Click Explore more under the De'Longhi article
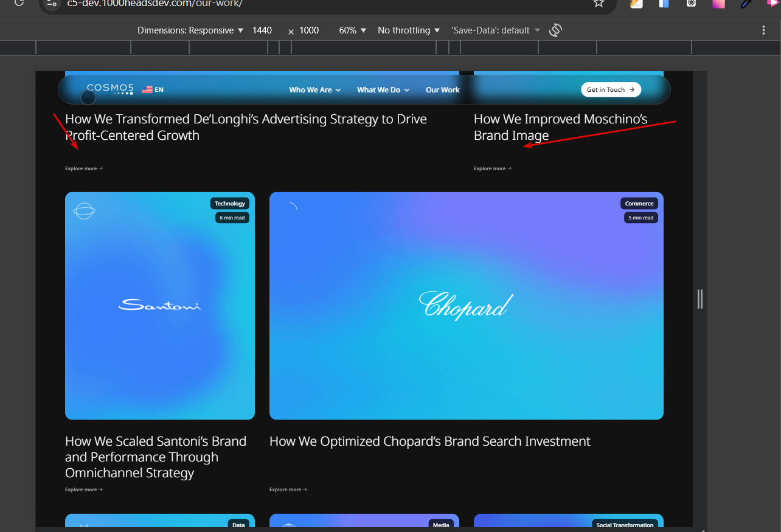This screenshot has height=532, width=781. [84, 168]
